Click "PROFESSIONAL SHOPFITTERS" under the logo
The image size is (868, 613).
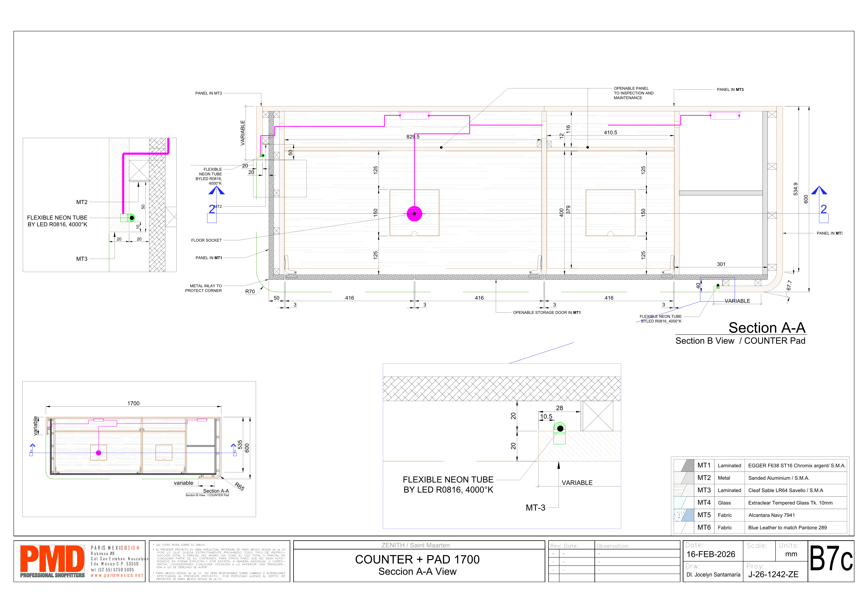click(x=53, y=575)
